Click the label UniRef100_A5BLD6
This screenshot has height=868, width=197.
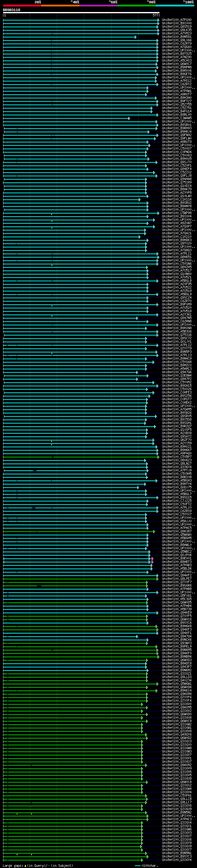coord(177,568)
